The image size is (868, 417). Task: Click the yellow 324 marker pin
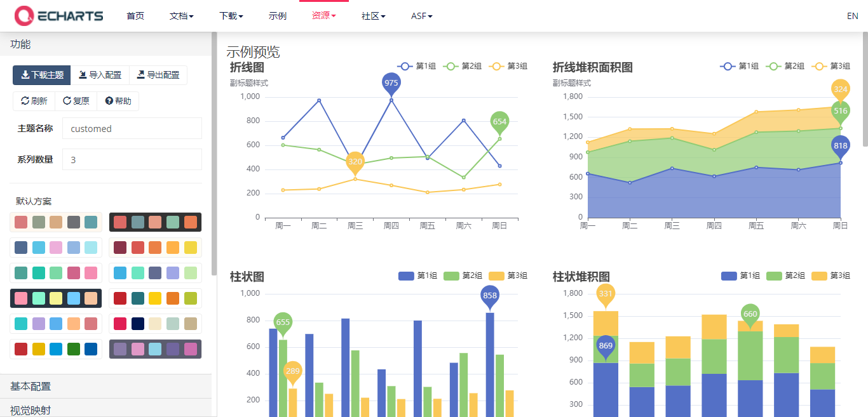click(x=841, y=89)
